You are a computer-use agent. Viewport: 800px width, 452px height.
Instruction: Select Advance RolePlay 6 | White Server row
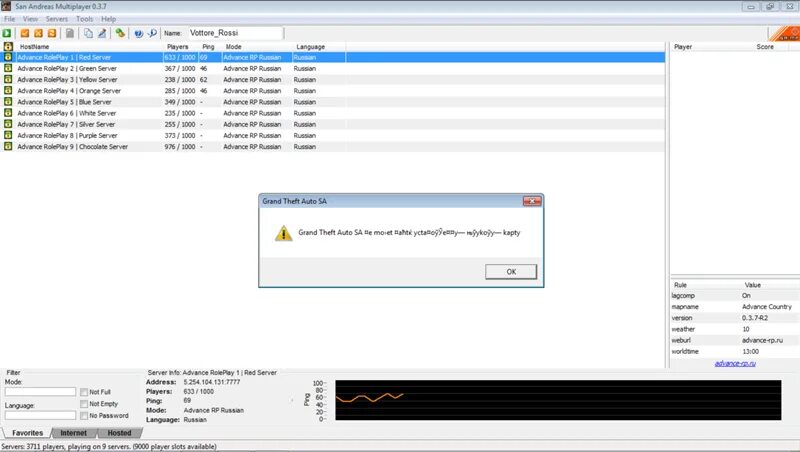point(333,113)
